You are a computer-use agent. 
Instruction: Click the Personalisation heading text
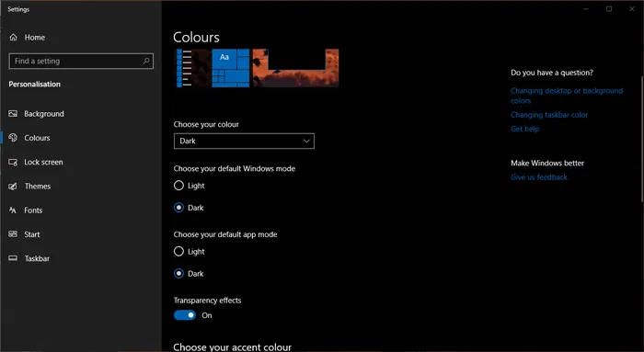click(35, 85)
